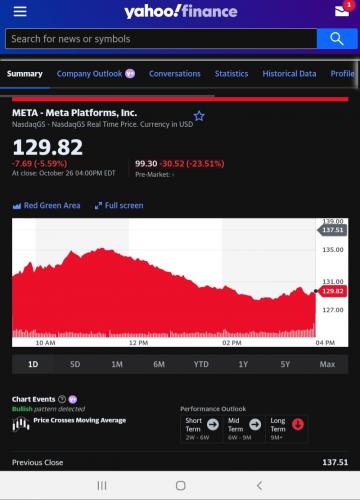
Task: Click Bullish pattern detected text
Action: (x=48, y=409)
